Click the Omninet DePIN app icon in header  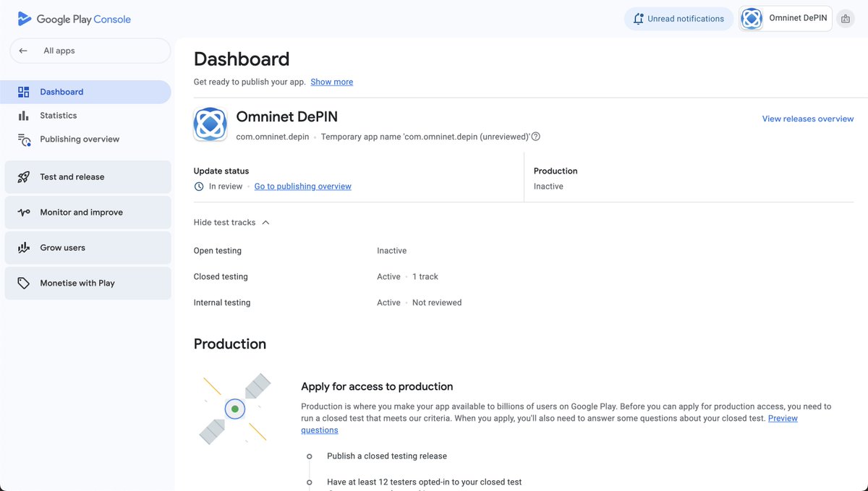pos(752,19)
